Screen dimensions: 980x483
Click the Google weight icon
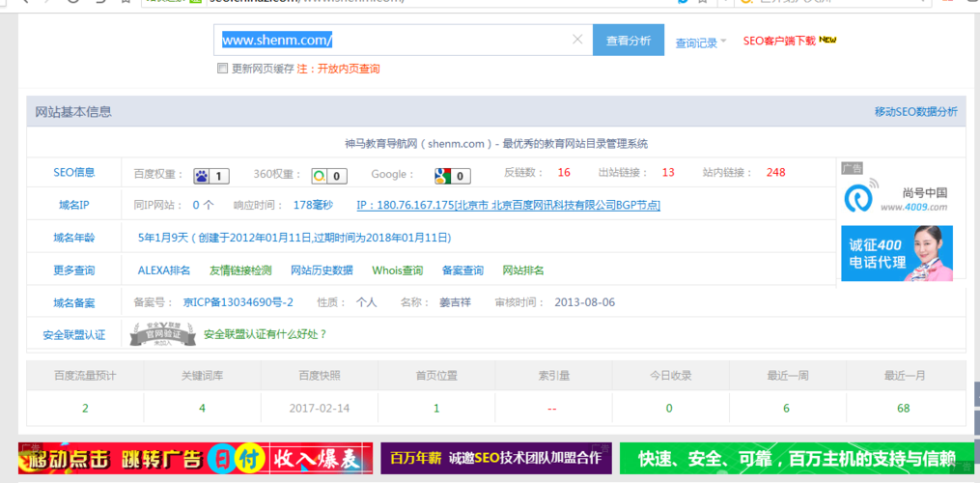[x=453, y=176]
